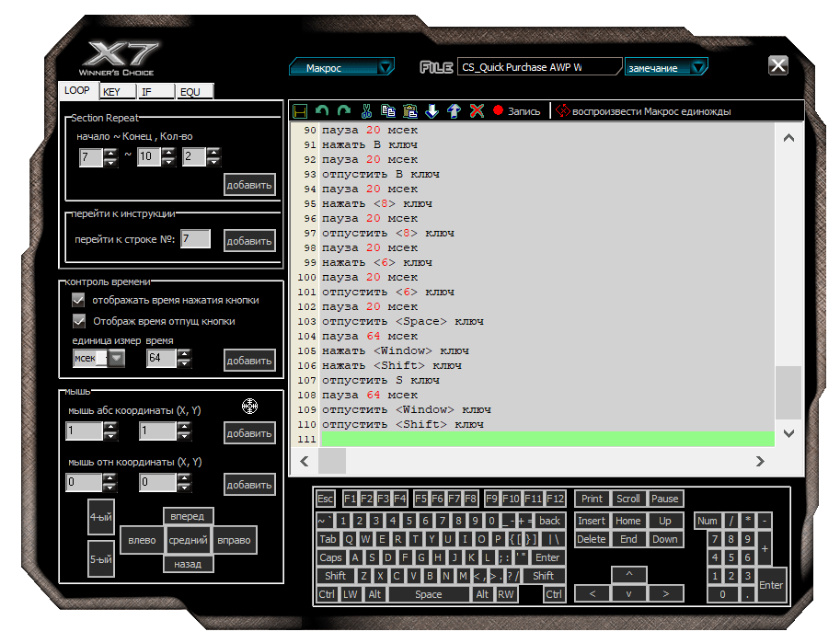Save the macro with the disk icon
Screen dimensions: 840x643
(x=300, y=111)
